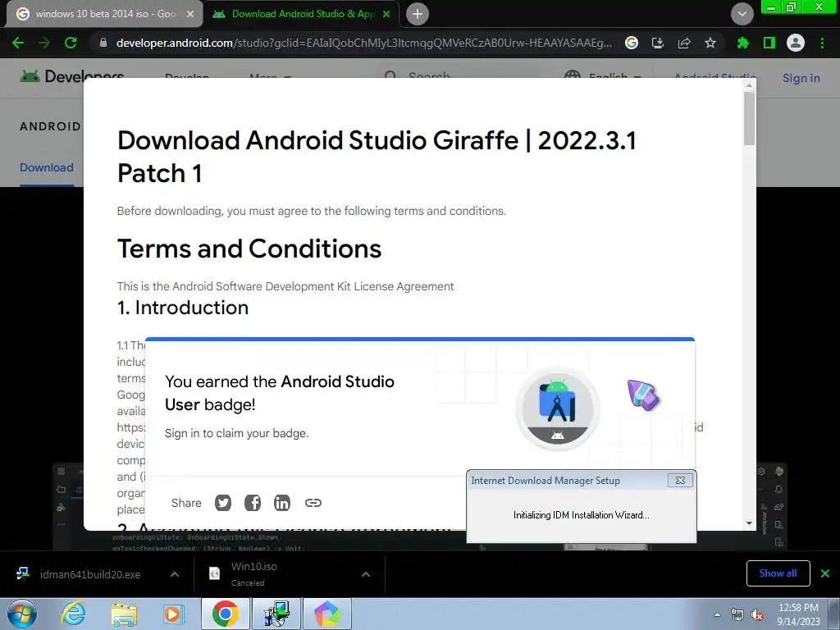
Task: Show hidden system tray icons
Action: click(717, 614)
